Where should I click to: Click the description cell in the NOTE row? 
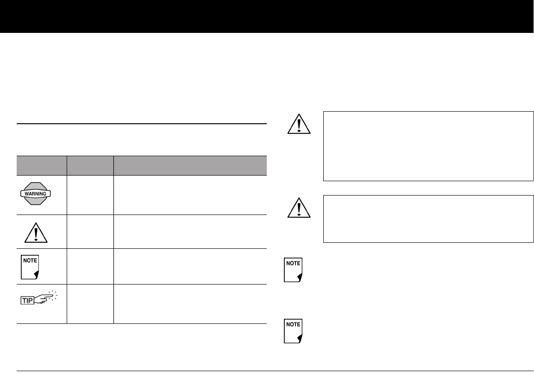190,267
